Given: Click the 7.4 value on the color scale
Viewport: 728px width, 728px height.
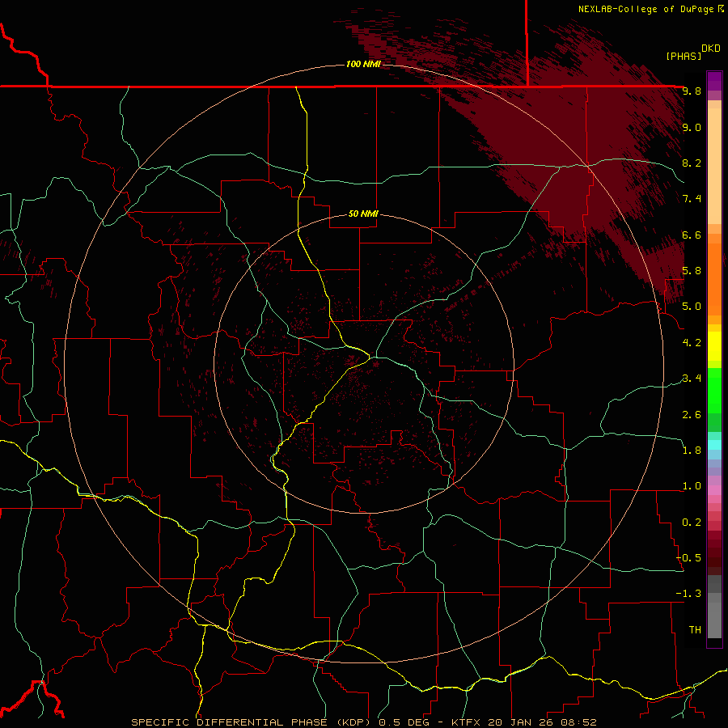Looking at the screenshot, I should coord(692,199).
